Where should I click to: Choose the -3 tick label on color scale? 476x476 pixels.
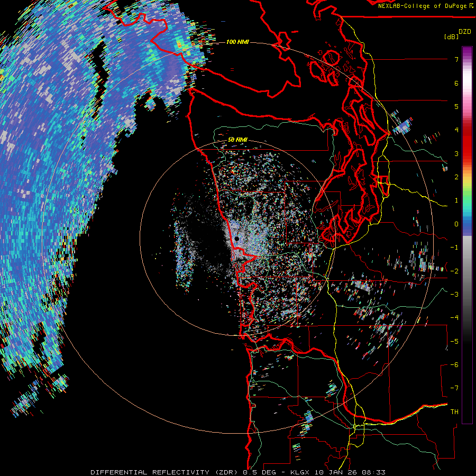[454, 295]
